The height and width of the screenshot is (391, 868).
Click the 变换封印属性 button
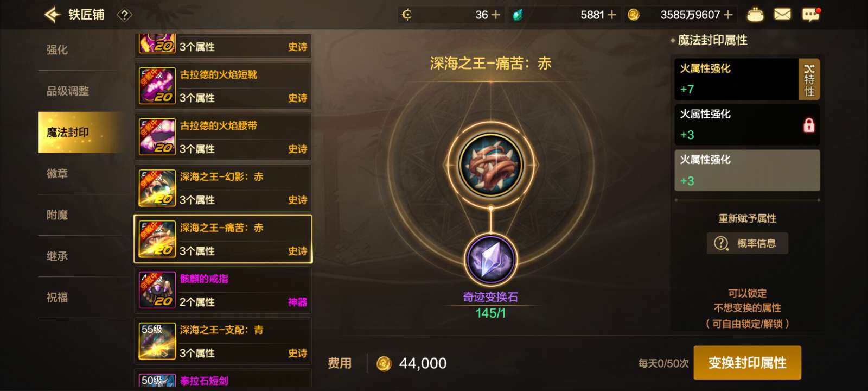(747, 363)
